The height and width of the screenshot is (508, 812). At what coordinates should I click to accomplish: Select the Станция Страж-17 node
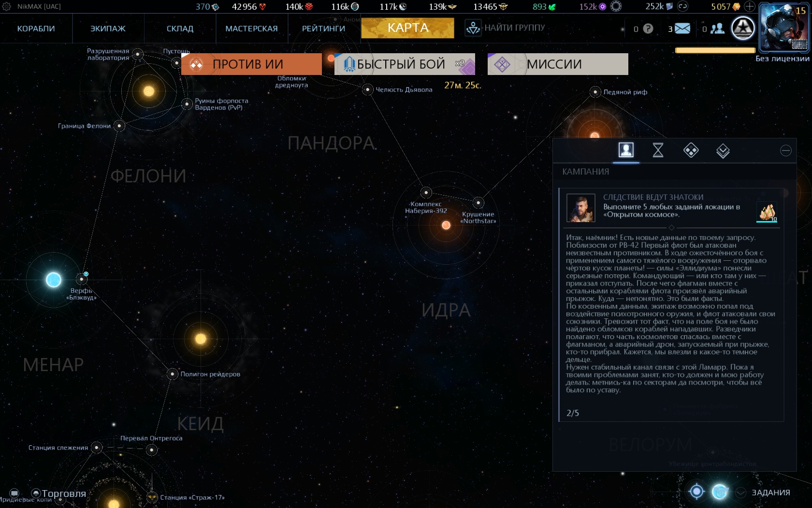(x=152, y=497)
